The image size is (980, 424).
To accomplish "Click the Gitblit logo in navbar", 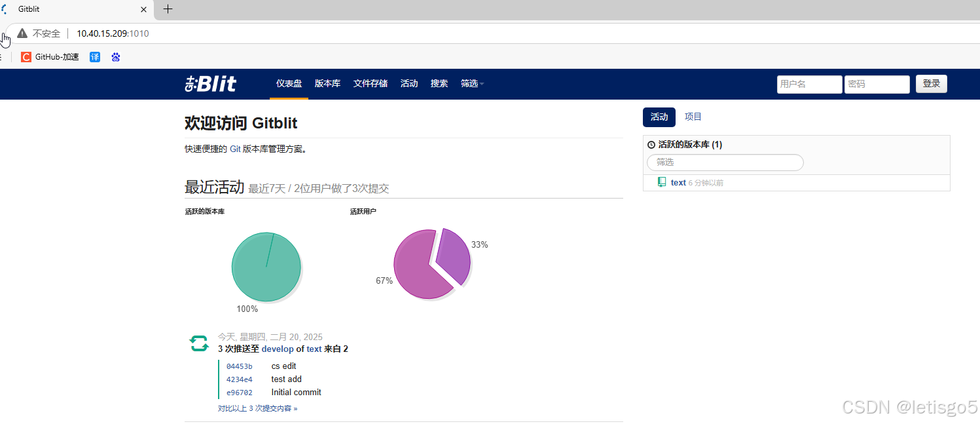I will click(211, 83).
